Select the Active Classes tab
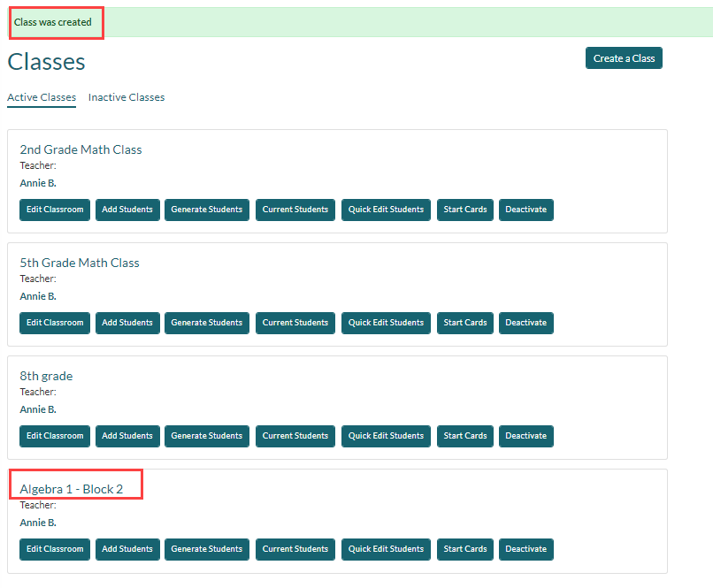The width and height of the screenshot is (713, 588). coord(41,97)
